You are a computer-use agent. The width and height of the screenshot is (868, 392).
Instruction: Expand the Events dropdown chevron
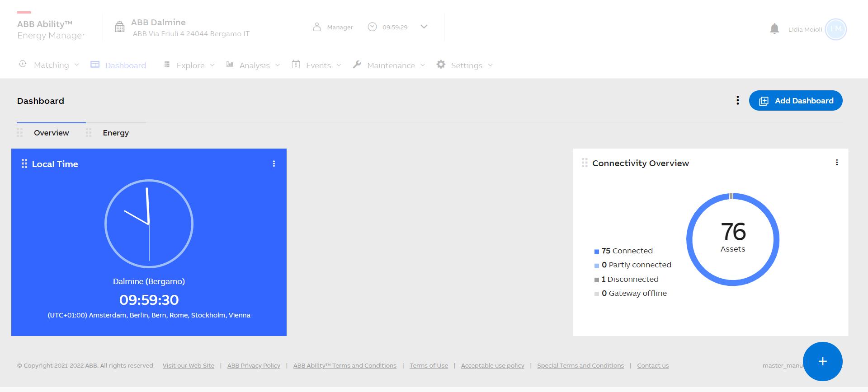[x=339, y=65]
